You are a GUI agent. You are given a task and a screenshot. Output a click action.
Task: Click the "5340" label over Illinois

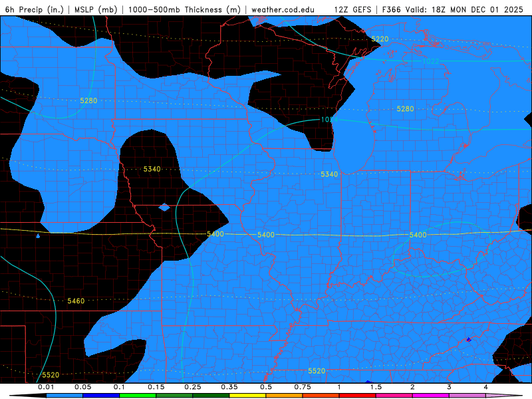(329, 174)
